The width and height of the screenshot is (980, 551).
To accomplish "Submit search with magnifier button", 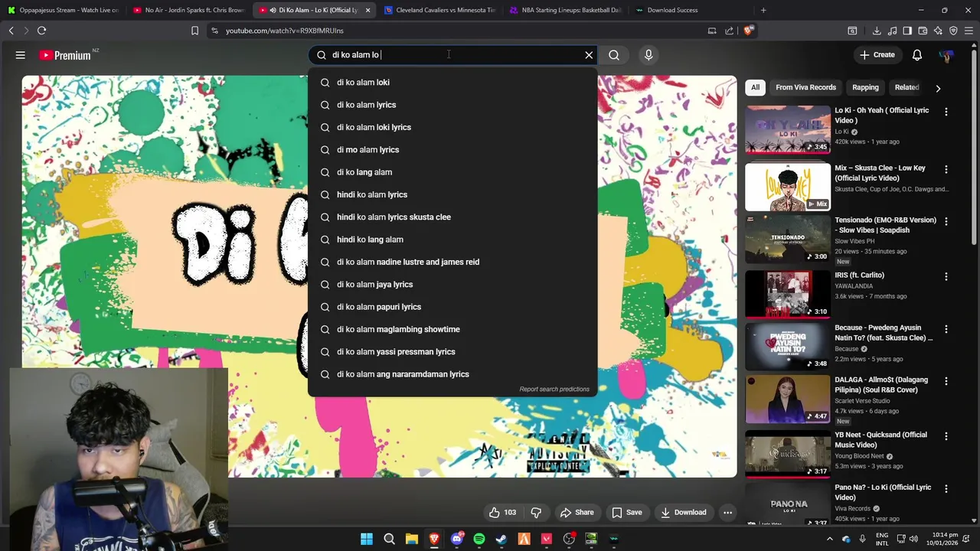I will [614, 55].
